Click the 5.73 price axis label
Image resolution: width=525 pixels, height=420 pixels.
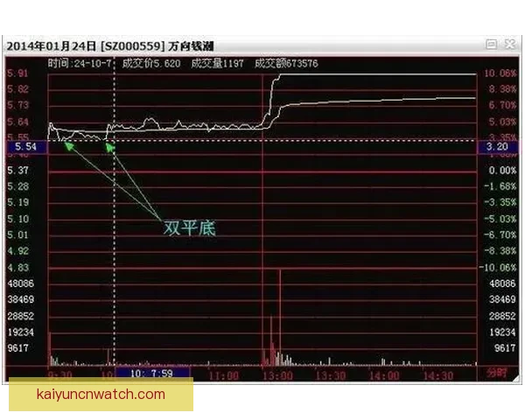point(18,105)
